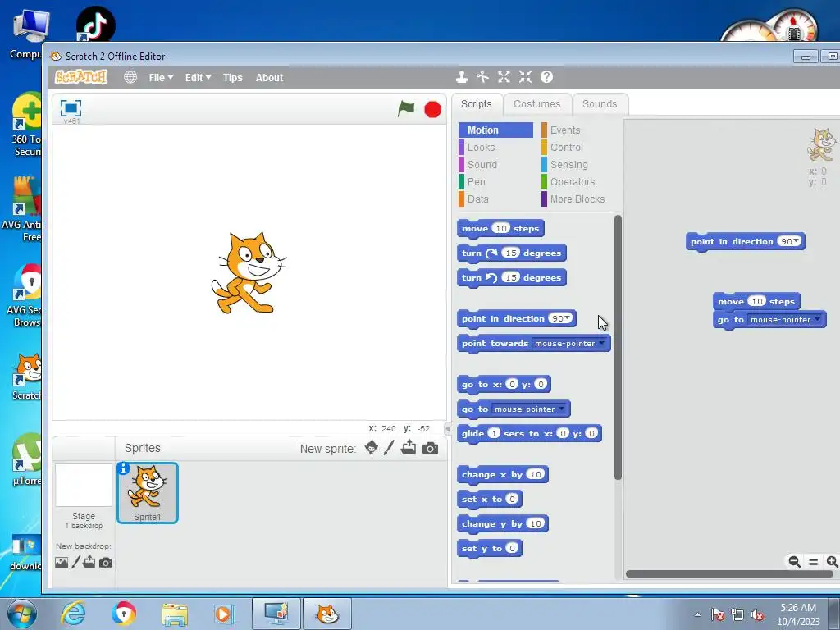Select the Scripts tab
This screenshot has height=630, width=840.
[477, 104]
